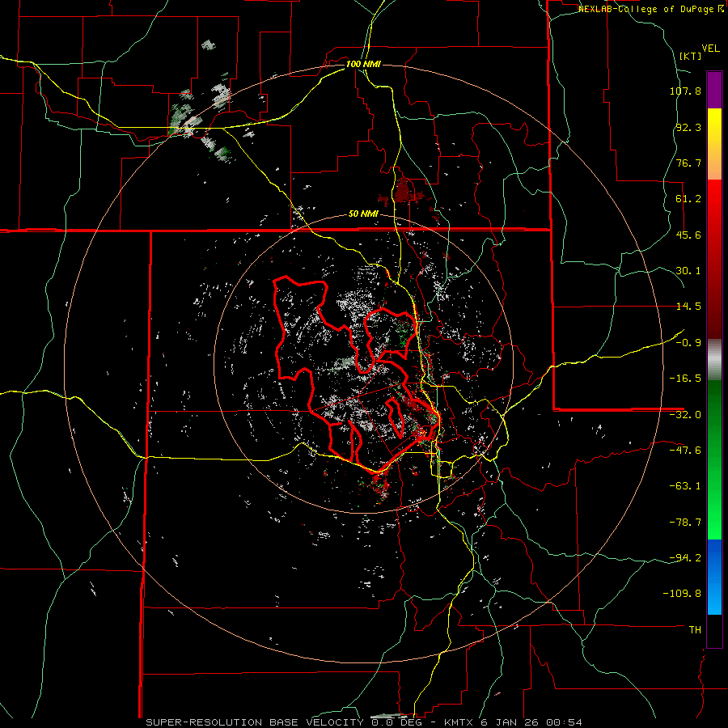Click the 76.7 velocity scale value
The image size is (728, 728).
pos(688,163)
